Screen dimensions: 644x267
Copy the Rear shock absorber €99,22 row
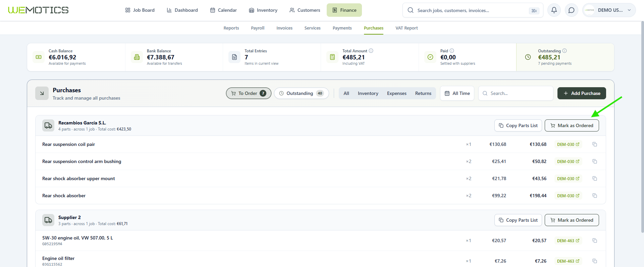click(595, 196)
